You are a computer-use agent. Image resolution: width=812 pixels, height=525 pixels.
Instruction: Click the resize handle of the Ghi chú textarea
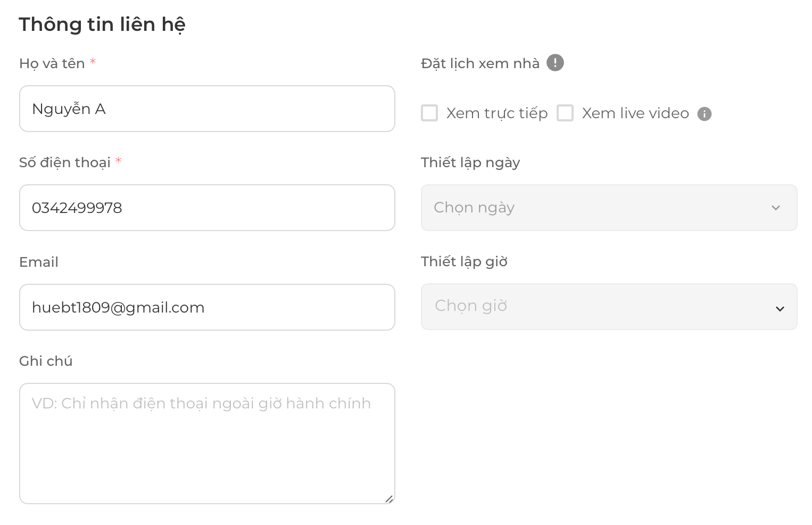point(389,498)
